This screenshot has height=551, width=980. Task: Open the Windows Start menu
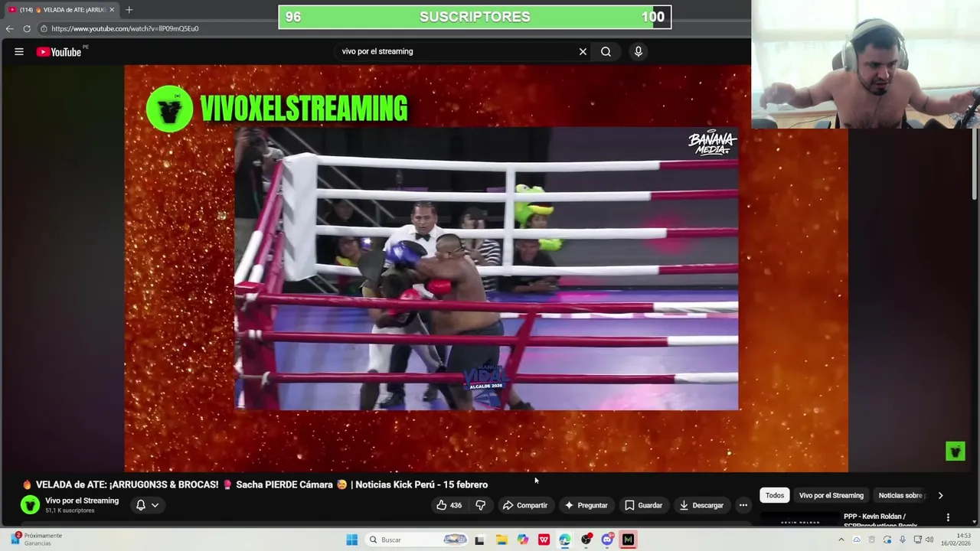(x=351, y=540)
